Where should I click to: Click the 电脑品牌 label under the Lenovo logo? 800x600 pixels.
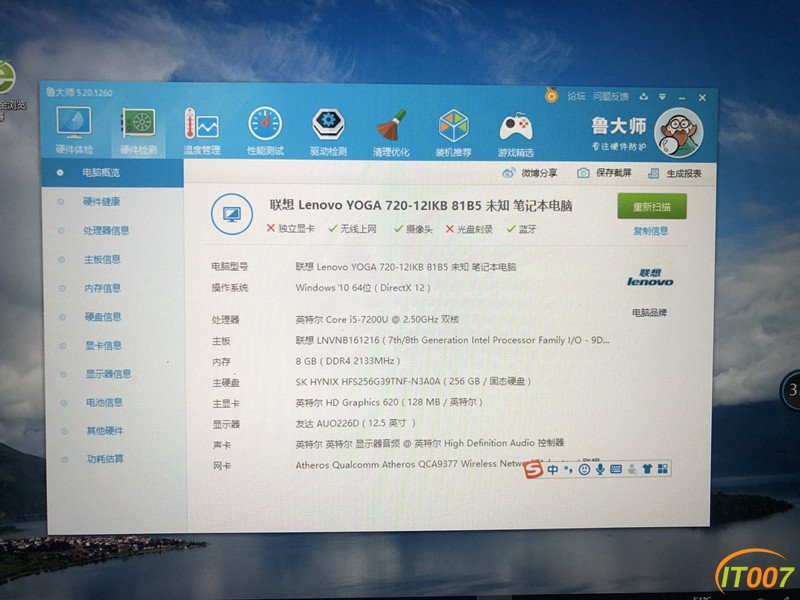coord(649,312)
